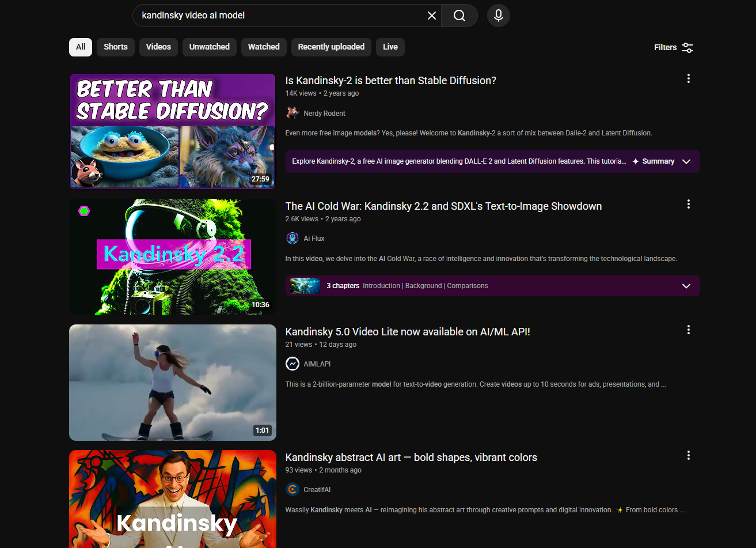
Task: Open the Kandinsky 2.2 astronaut thumbnail
Action: click(x=173, y=257)
